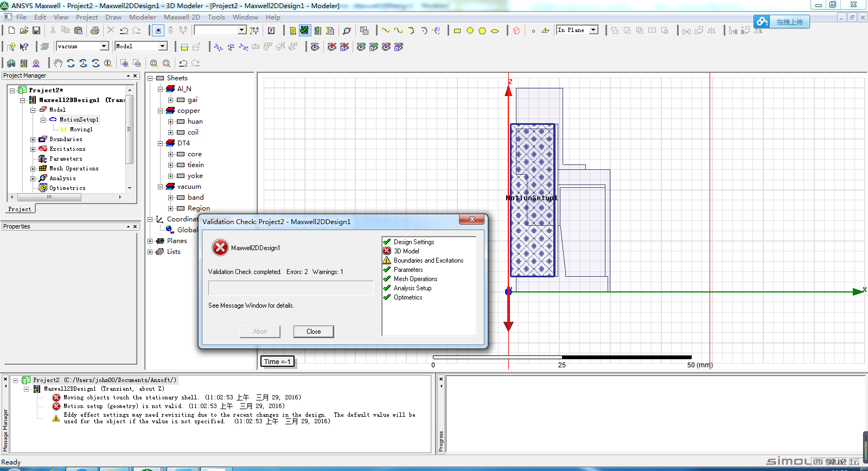
Task: Select the Draw ellipse tool
Action: click(x=495, y=31)
